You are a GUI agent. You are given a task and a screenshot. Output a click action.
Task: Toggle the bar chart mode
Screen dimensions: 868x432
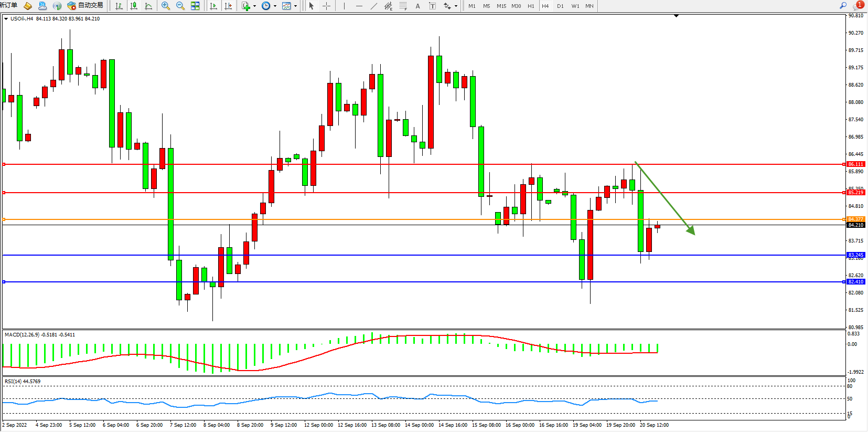pos(119,6)
